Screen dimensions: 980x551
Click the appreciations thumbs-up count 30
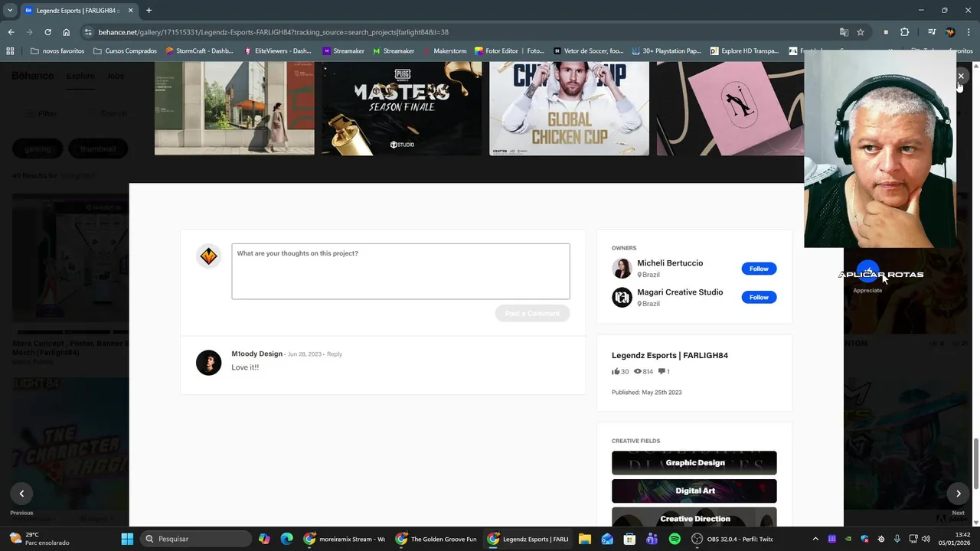[x=620, y=372]
